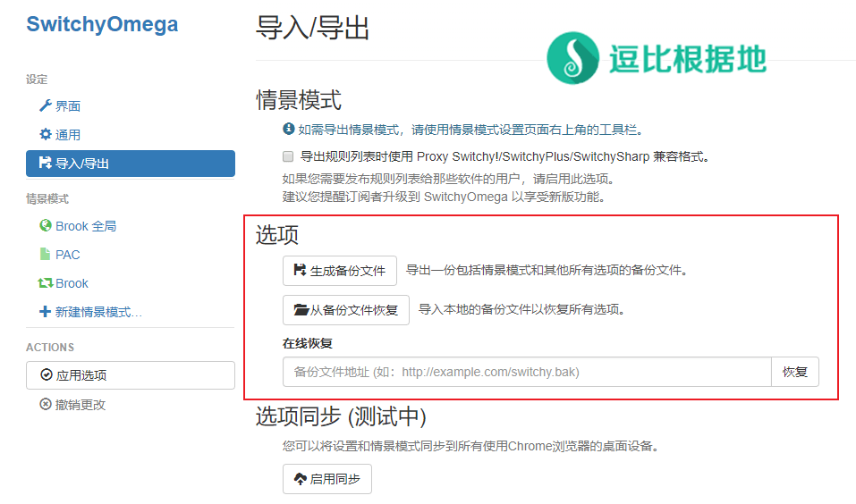Image resolution: width=856 pixels, height=504 pixels.
Task: Click the checkmark icon on 应用选项
Action: (x=47, y=375)
